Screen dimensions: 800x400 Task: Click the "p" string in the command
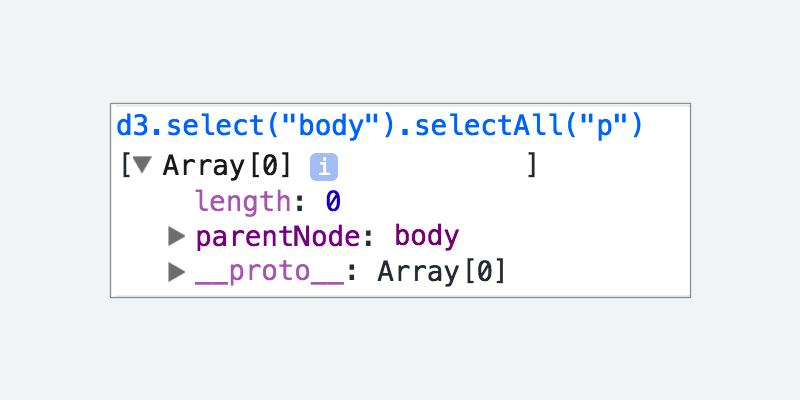[605, 127]
